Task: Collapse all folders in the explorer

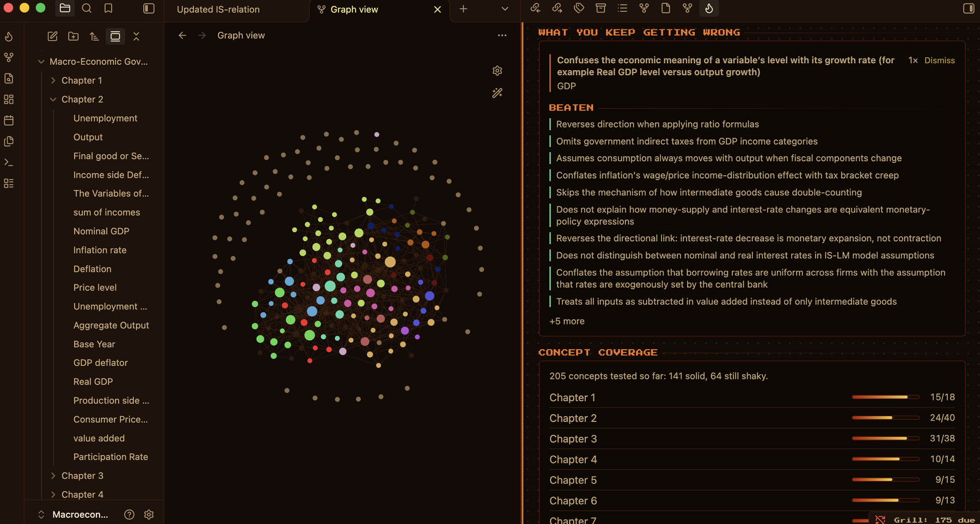Action: click(x=136, y=36)
